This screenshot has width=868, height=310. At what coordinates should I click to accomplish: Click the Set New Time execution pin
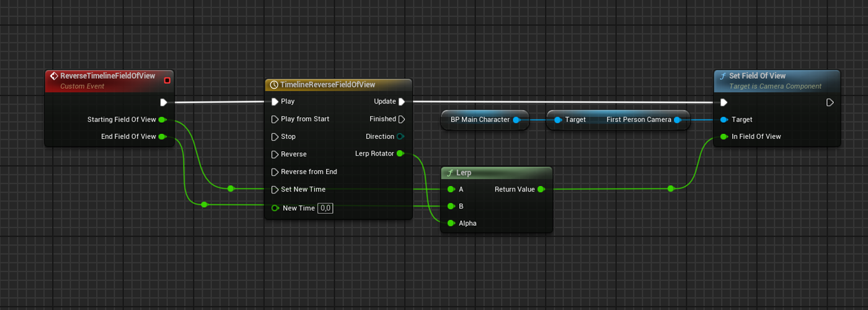(275, 190)
